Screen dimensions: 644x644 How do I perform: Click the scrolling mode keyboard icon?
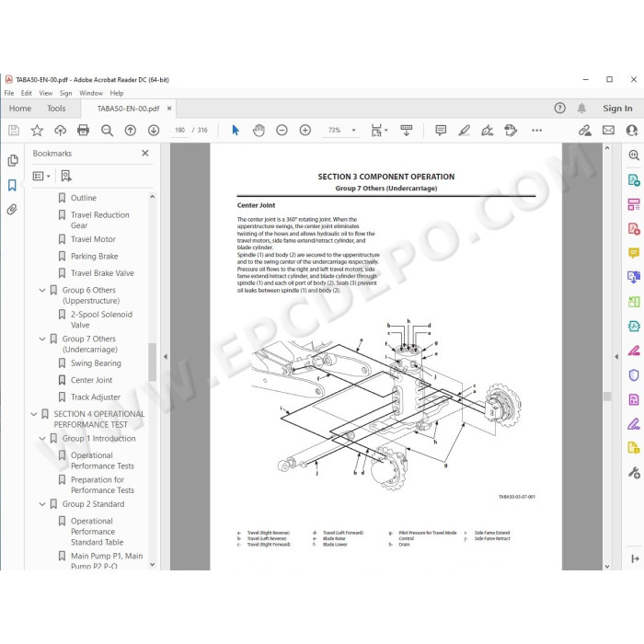point(407,131)
